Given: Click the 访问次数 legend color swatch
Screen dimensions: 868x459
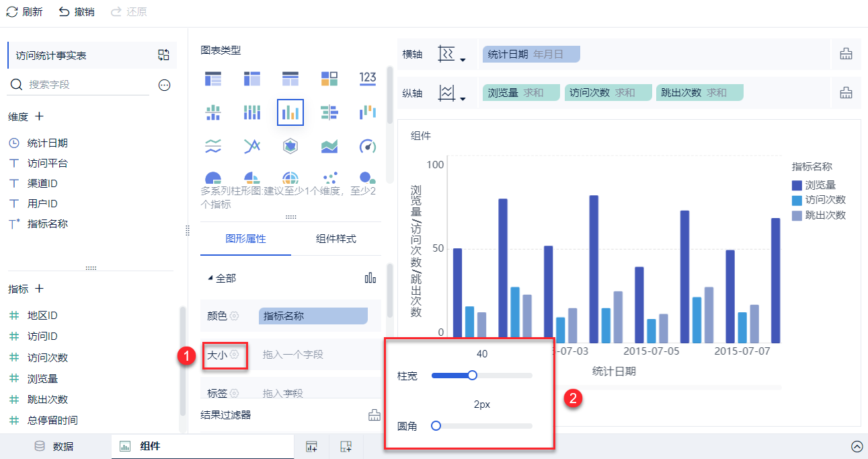Looking at the screenshot, I should click(x=797, y=200).
